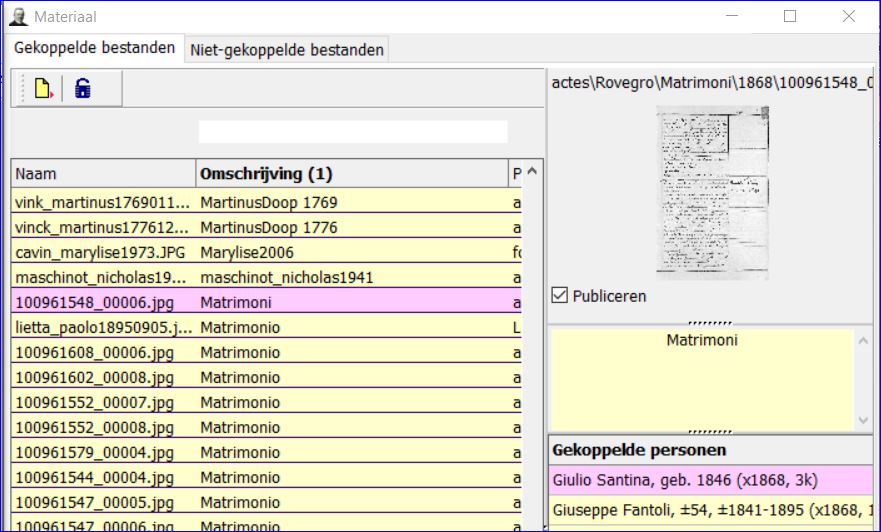The width and height of the screenshot is (881, 532).
Task: Select file vink_martinus1769011 row
Action: pyautogui.click(x=103, y=202)
